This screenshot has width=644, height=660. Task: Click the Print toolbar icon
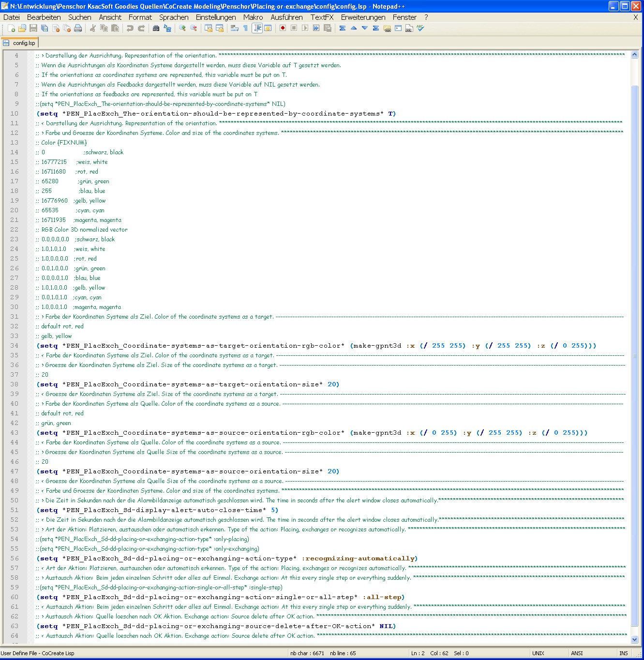tap(78, 29)
